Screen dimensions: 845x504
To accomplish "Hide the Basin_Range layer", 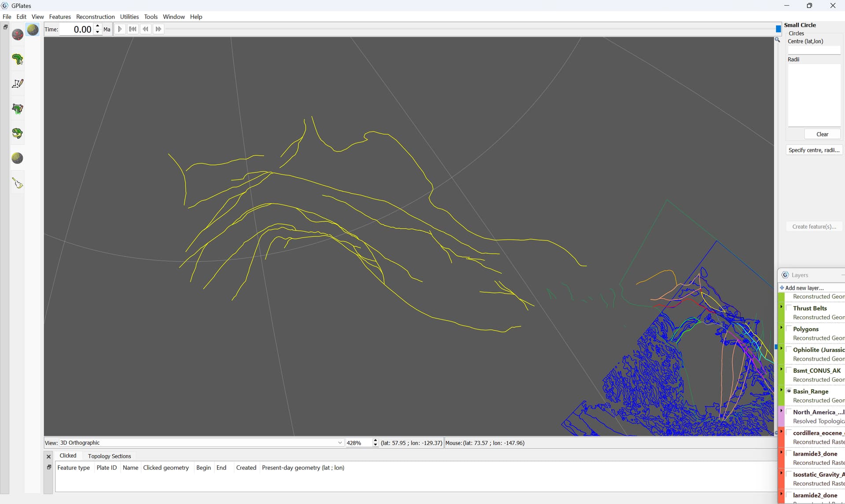I will tap(789, 391).
